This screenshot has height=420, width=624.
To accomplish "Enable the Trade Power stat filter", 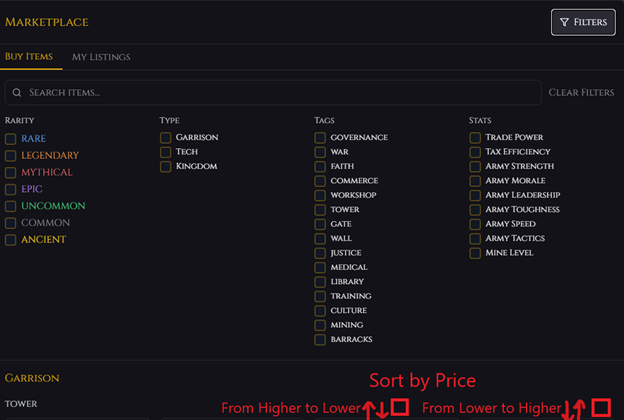I will tap(475, 138).
